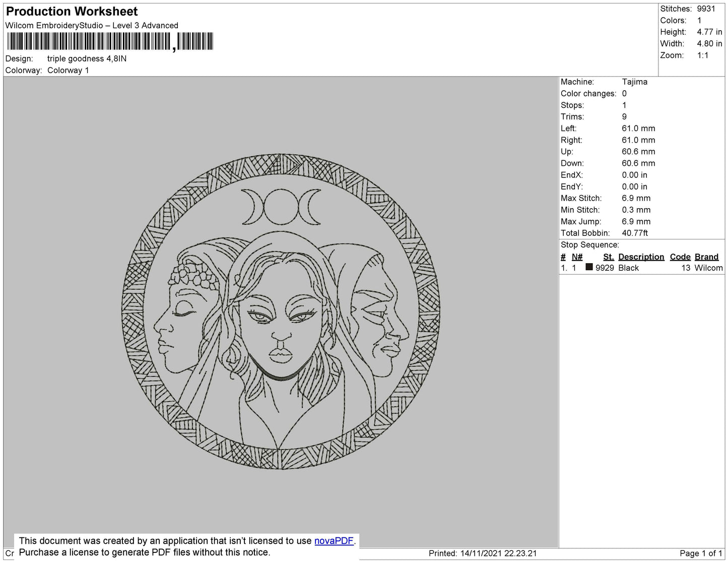Click the printed date 14/11/2021 22.23.21
The width and height of the screenshot is (728, 563).
pos(499,553)
